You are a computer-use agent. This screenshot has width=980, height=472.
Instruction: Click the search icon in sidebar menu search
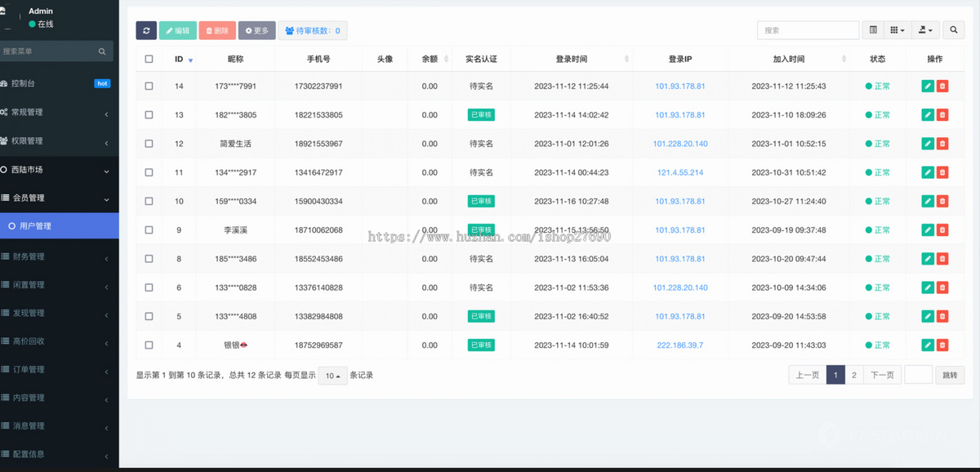click(102, 51)
